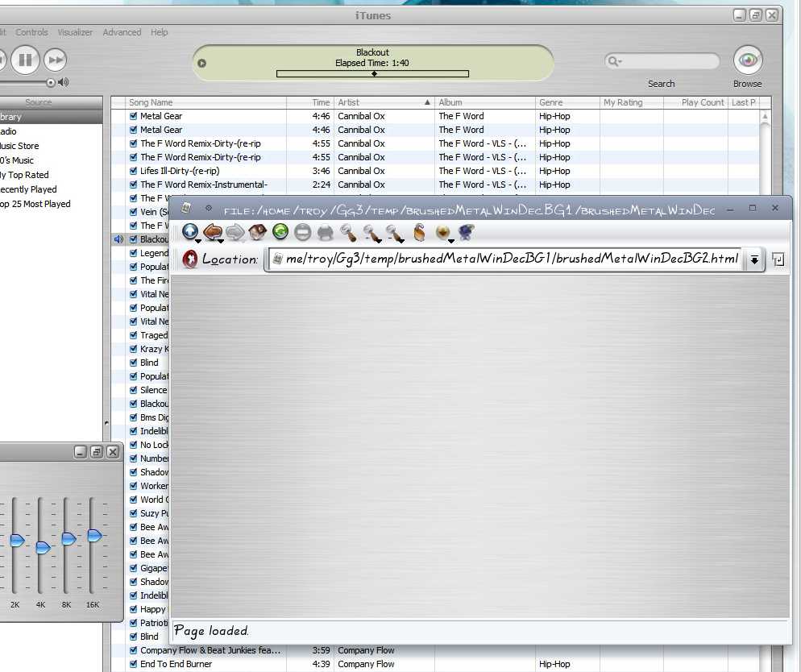Uncheck the End To End Burner checkbox
Viewport: 801px width, 672px height.
[133, 664]
